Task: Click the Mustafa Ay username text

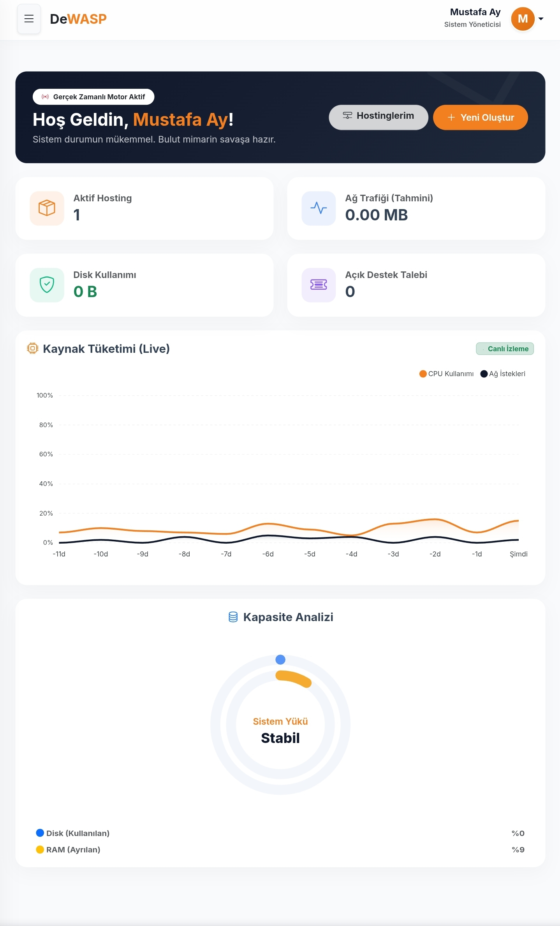Action: 475,12
